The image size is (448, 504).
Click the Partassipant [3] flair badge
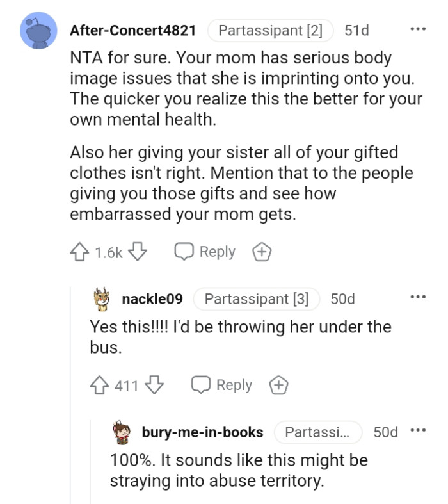tap(256, 298)
